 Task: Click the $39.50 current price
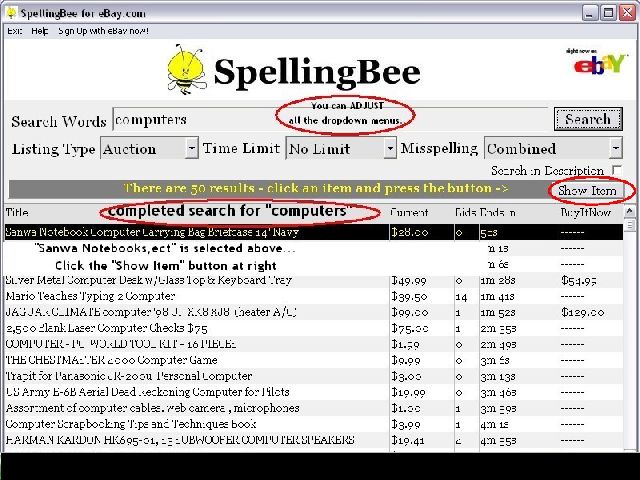(x=409, y=296)
